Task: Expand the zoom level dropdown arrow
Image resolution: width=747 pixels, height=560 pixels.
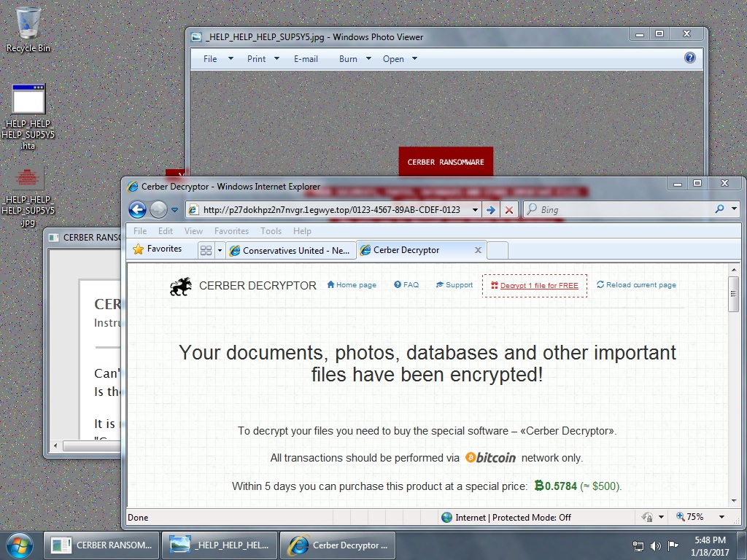Action: (x=721, y=517)
